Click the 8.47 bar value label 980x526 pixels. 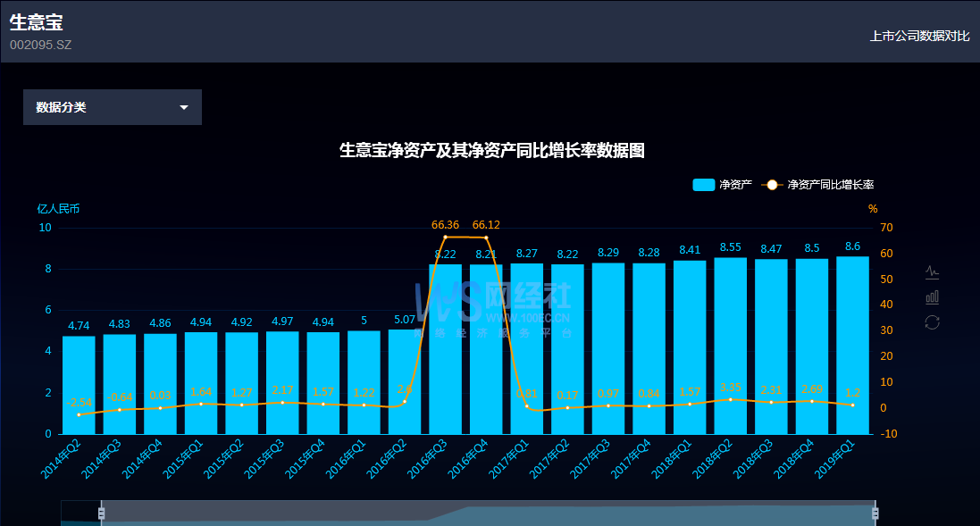coord(771,248)
